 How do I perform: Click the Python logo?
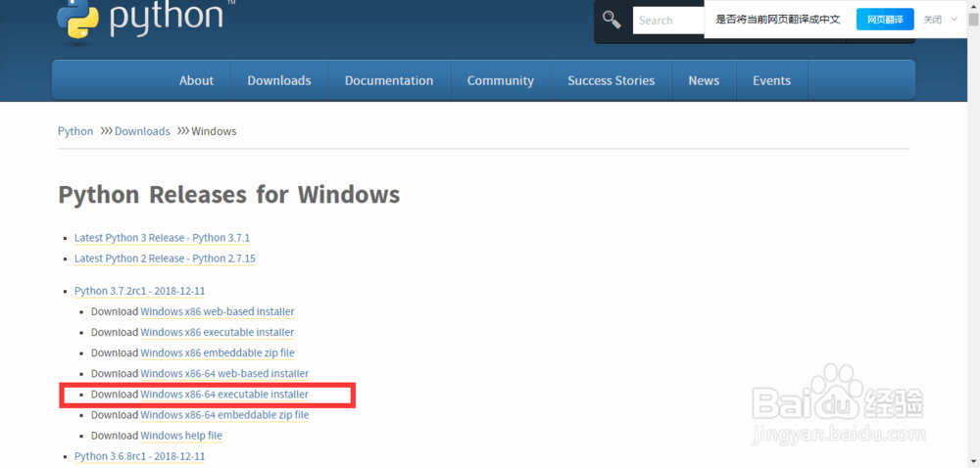point(140,20)
